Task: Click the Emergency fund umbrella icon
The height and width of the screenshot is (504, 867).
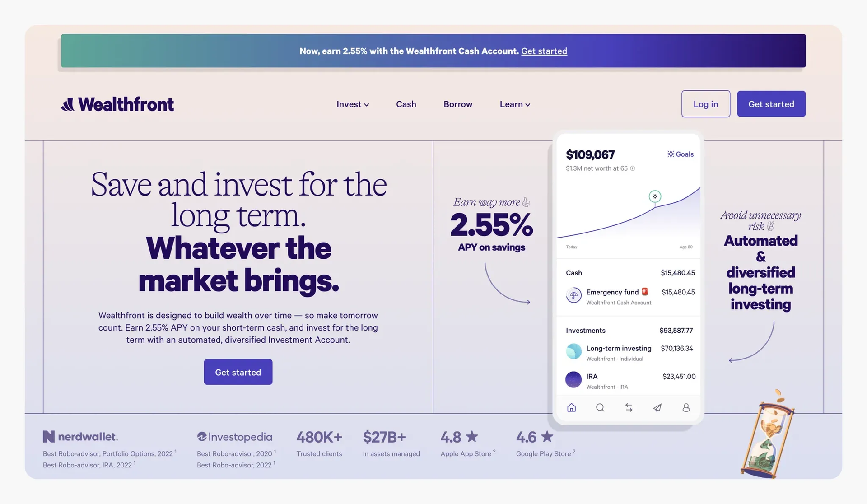Action: pos(573,295)
